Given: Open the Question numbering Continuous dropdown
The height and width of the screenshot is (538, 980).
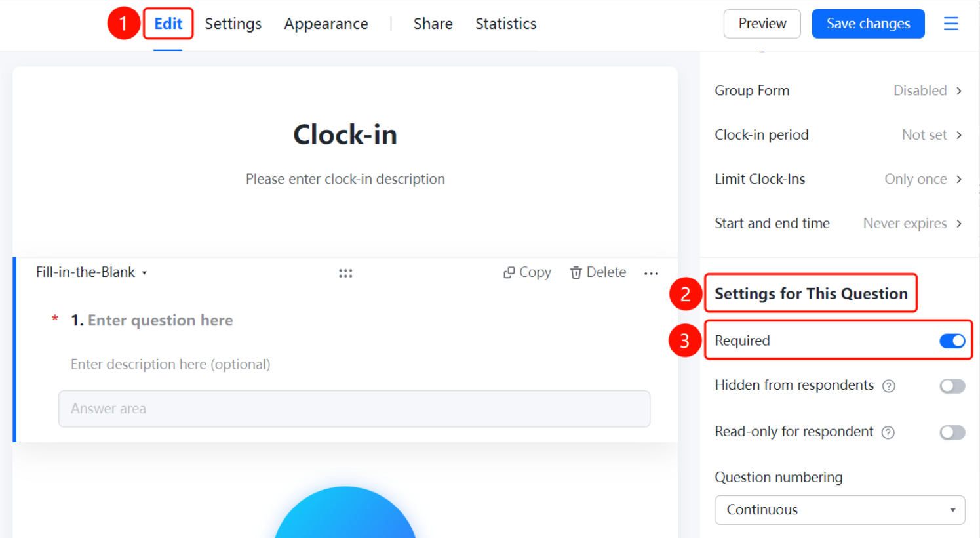Looking at the screenshot, I should tap(840, 510).
